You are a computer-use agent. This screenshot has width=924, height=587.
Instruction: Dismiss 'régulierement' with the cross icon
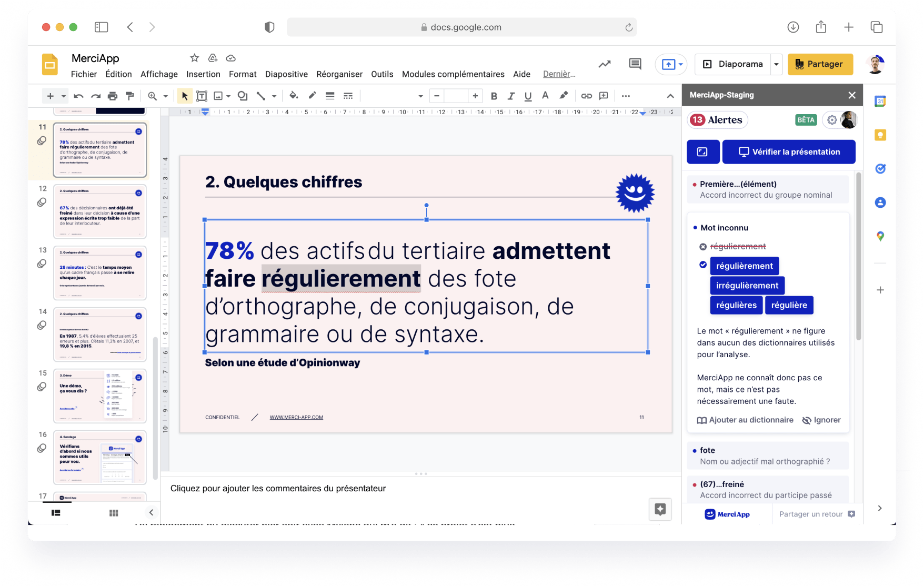[703, 246]
